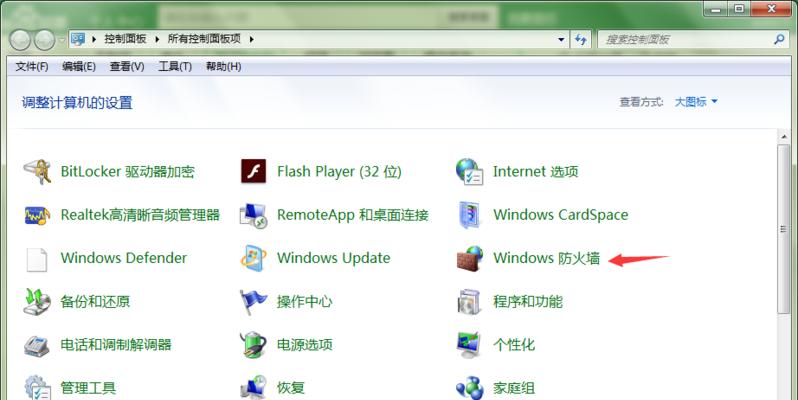Screen dimensions: 798x400
Task: Open the 备份和还原 icon
Action: (x=37, y=302)
